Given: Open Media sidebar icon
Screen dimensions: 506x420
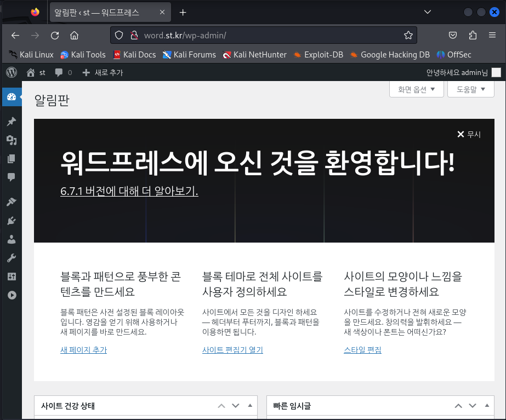Looking at the screenshot, I should point(12,140).
